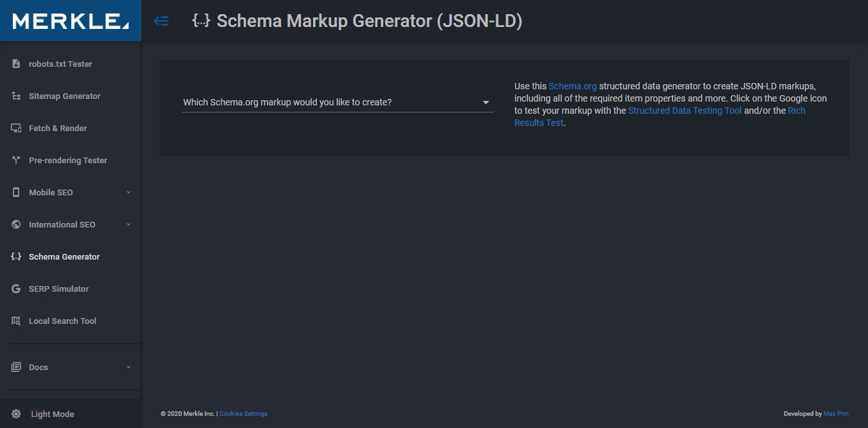Expand the Docs section

39,367
